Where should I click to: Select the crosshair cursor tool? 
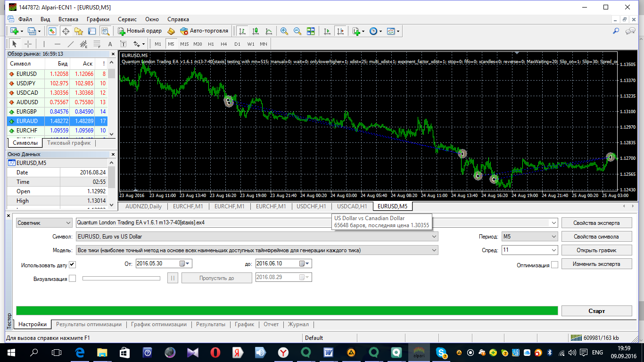28,44
